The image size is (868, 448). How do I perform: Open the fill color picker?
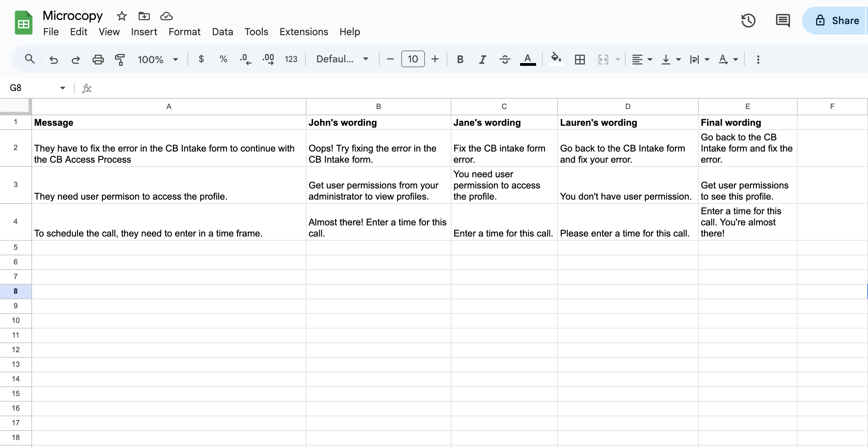(556, 59)
